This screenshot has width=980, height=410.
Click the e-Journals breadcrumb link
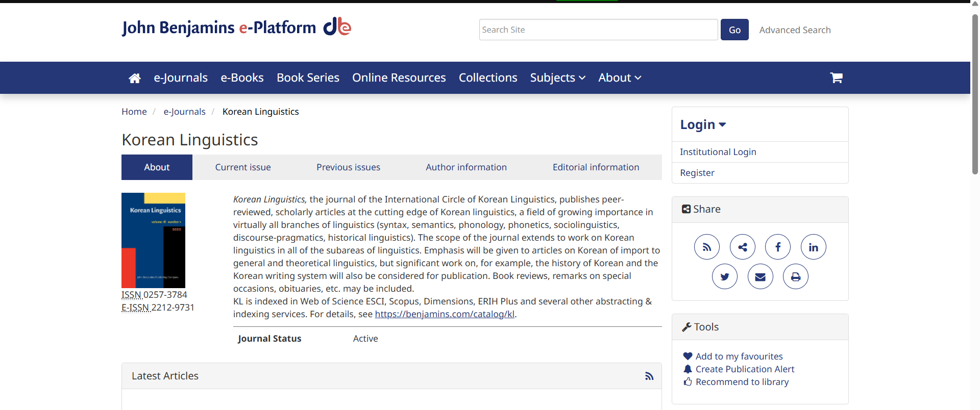pos(184,112)
